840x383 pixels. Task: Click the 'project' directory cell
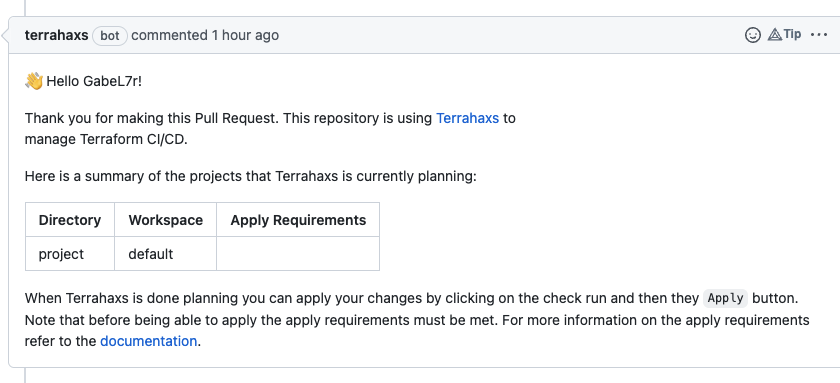click(x=70, y=254)
